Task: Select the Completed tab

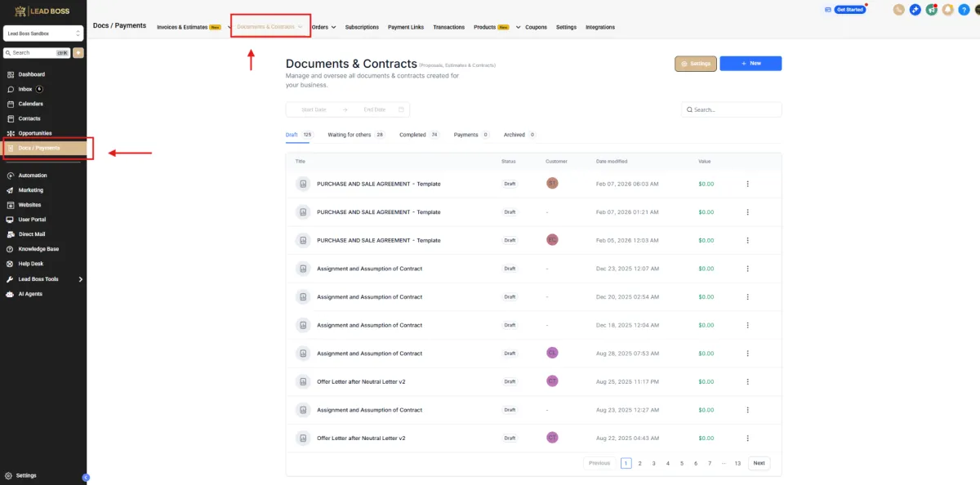Action: pyautogui.click(x=412, y=135)
